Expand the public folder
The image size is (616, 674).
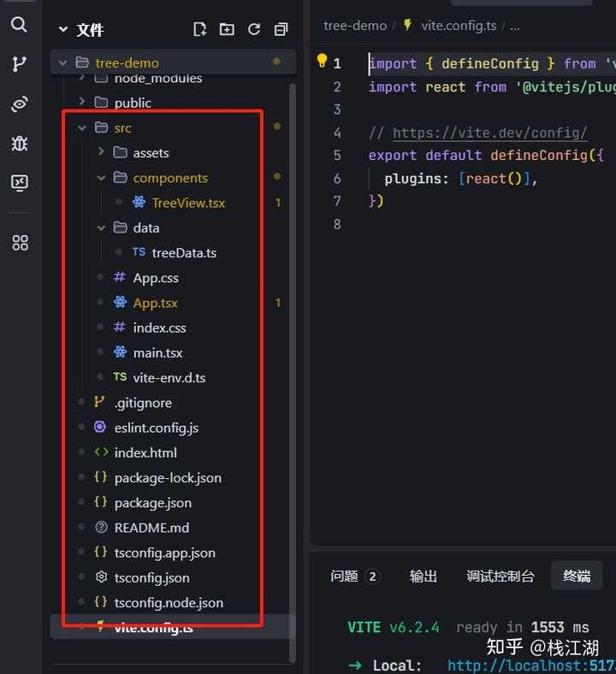click(x=81, y=102)
